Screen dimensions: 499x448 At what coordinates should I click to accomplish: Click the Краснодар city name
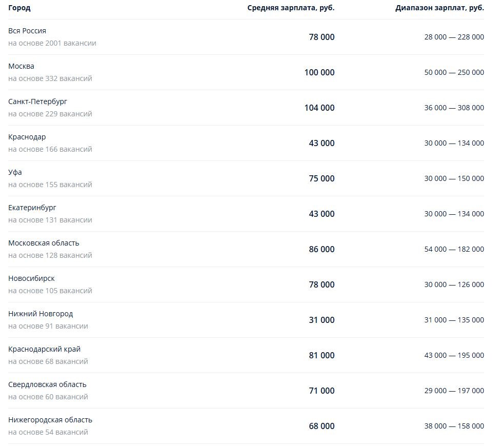click(x=27, y=137)
